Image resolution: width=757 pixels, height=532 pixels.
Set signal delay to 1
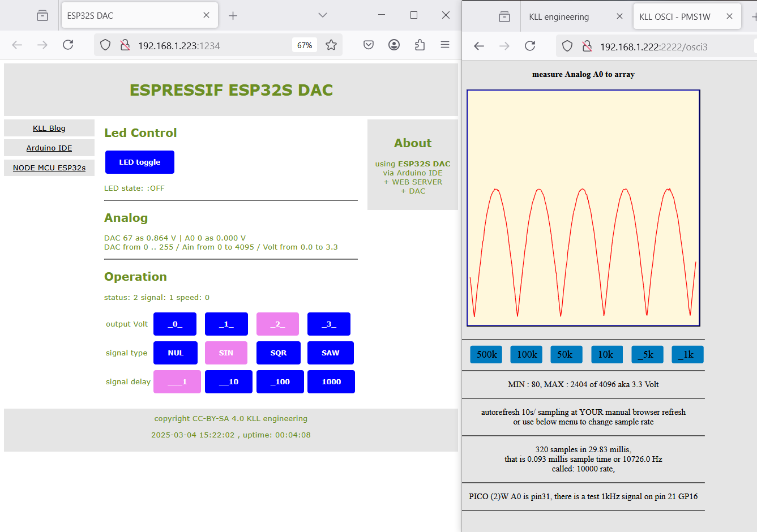pyautogui.click(x=177, y=381)
